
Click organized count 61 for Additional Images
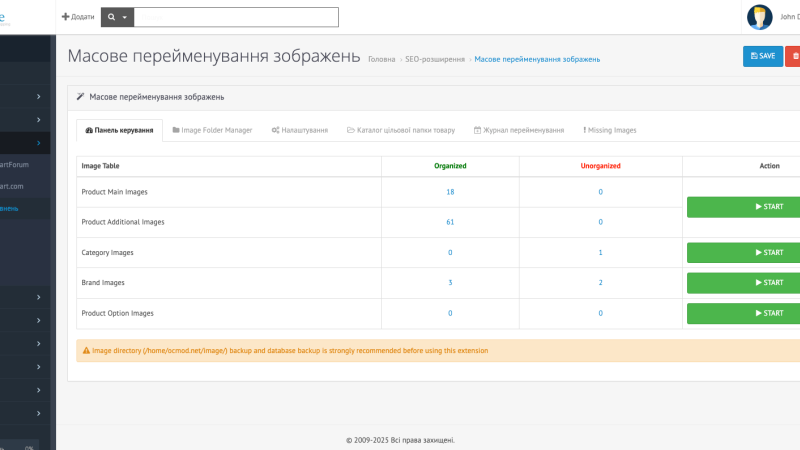[450, 222]
